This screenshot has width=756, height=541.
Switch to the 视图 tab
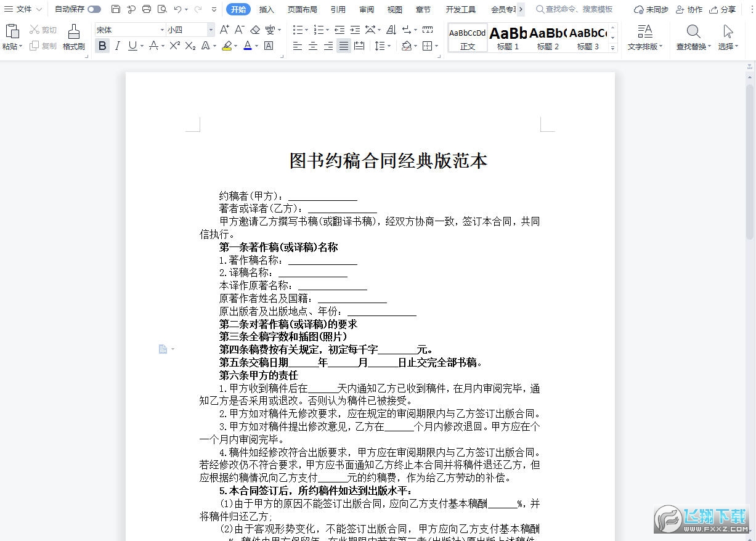click(x=394, y=9)
